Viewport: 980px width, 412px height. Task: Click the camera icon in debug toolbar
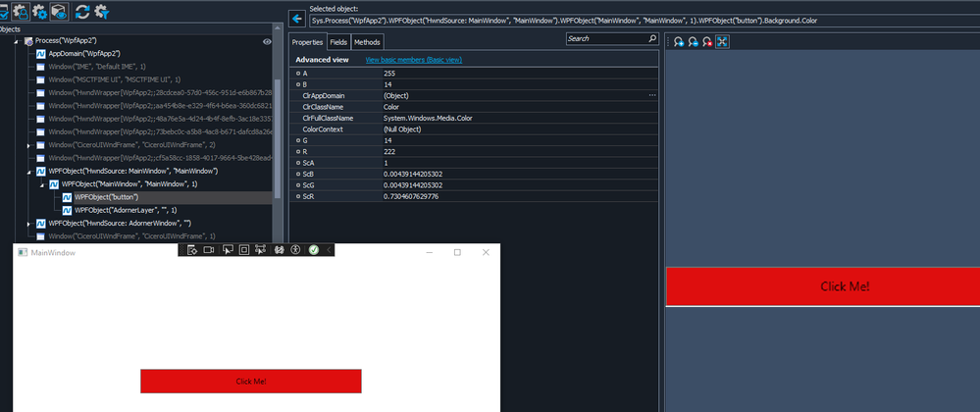coord(209,251)
